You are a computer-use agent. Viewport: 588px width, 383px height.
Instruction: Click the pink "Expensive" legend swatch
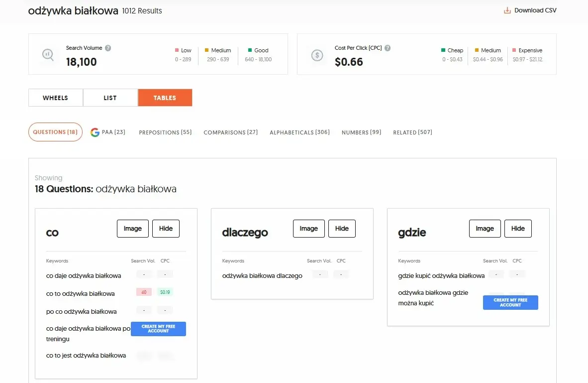pos(514,50)
